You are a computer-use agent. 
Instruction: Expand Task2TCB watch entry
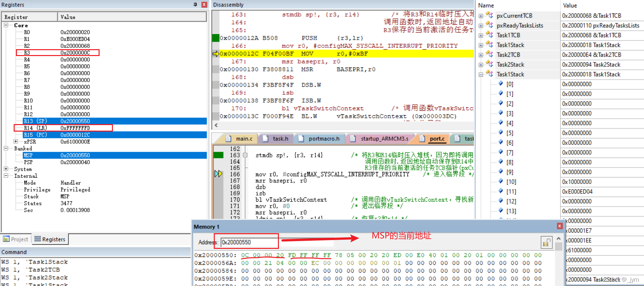tap(481, 55)
